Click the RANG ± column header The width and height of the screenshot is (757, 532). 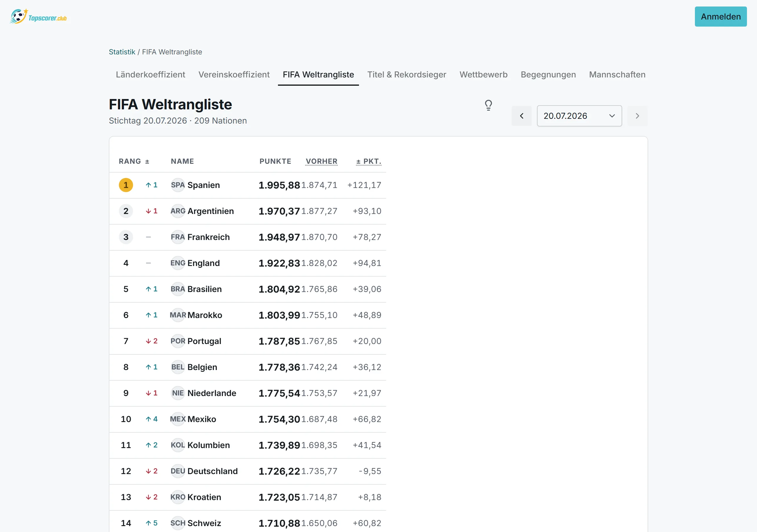tap(134, 161)
